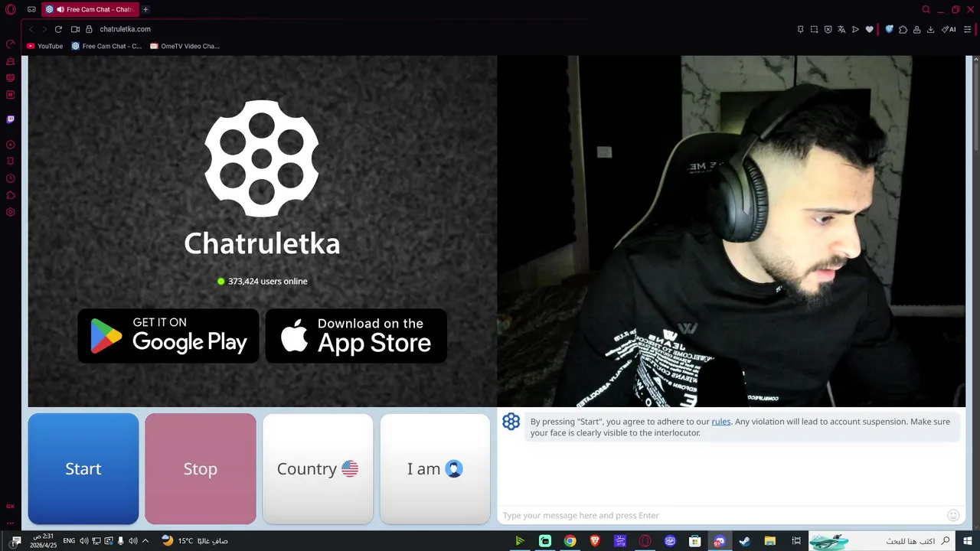Open the Opera menu logo
The width and height of the screenshot is (980, 551).
11,9
